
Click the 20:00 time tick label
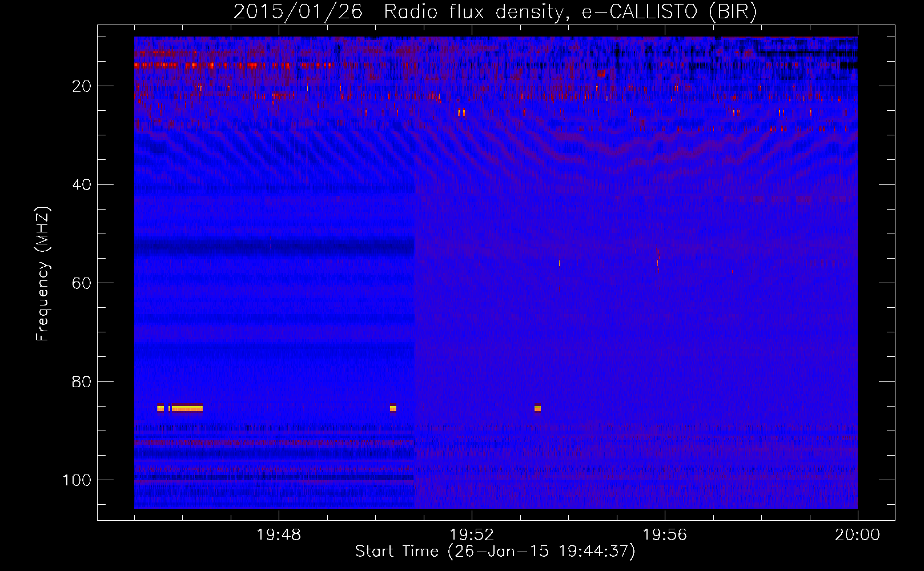(857, 535)
